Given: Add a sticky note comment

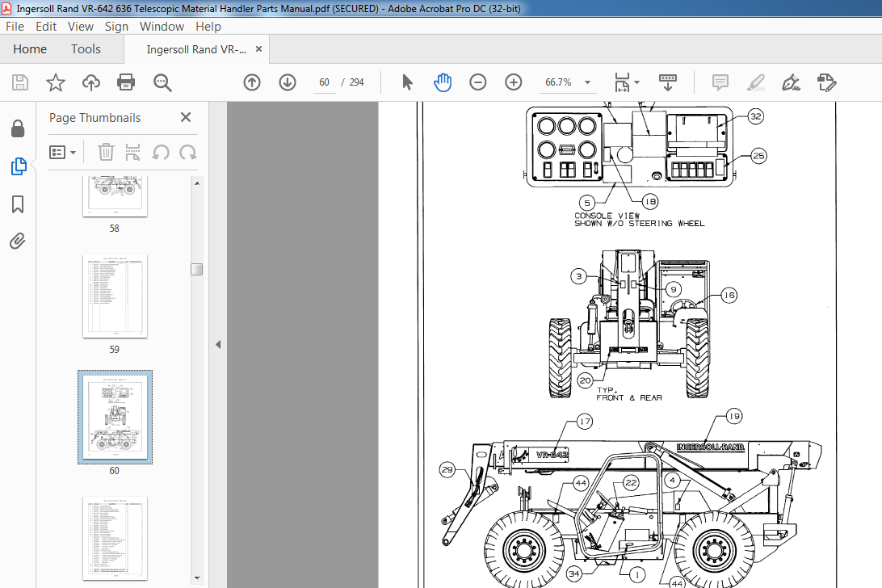Looking at the screenshot, I should (720, 82).
